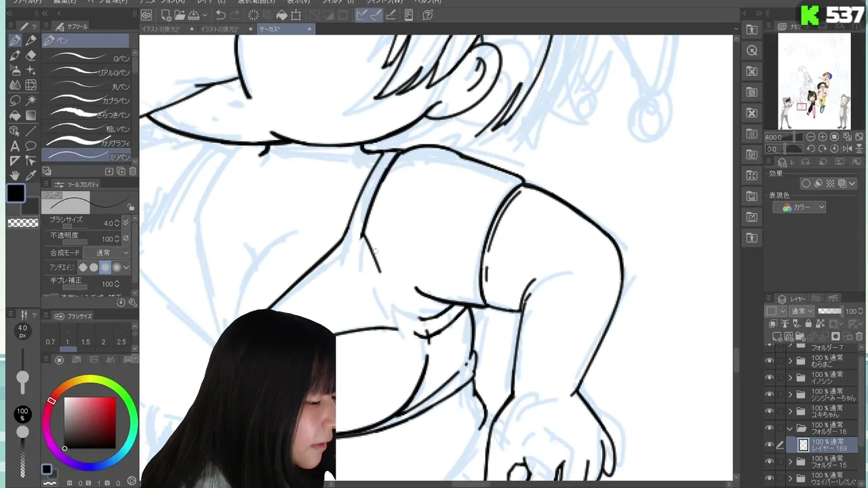Choose the カリグラフィ sub tool
The width and height of the screenshot is (868, 488).
point(86,143)
